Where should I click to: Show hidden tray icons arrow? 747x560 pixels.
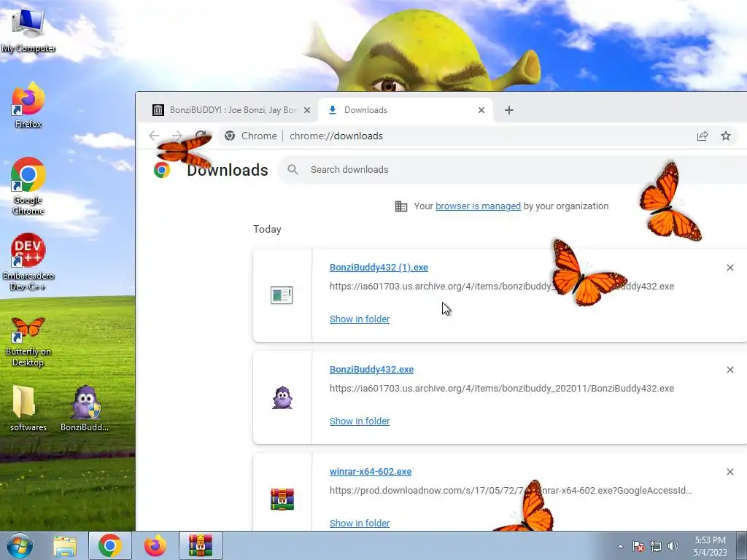point(620,546)
